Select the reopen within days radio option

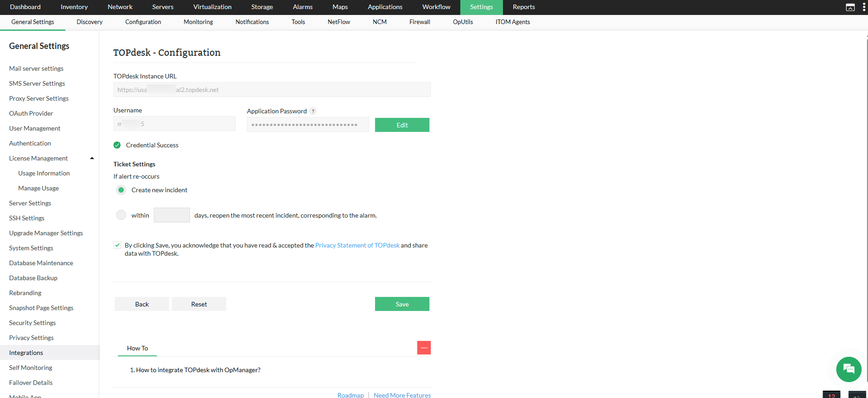tap(121, 215)
